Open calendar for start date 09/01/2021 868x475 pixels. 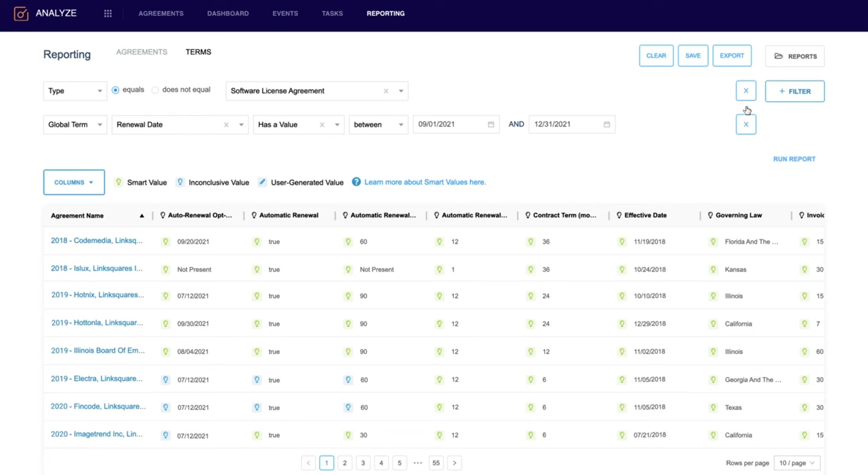pyautogui.click(x=491, y=124)
